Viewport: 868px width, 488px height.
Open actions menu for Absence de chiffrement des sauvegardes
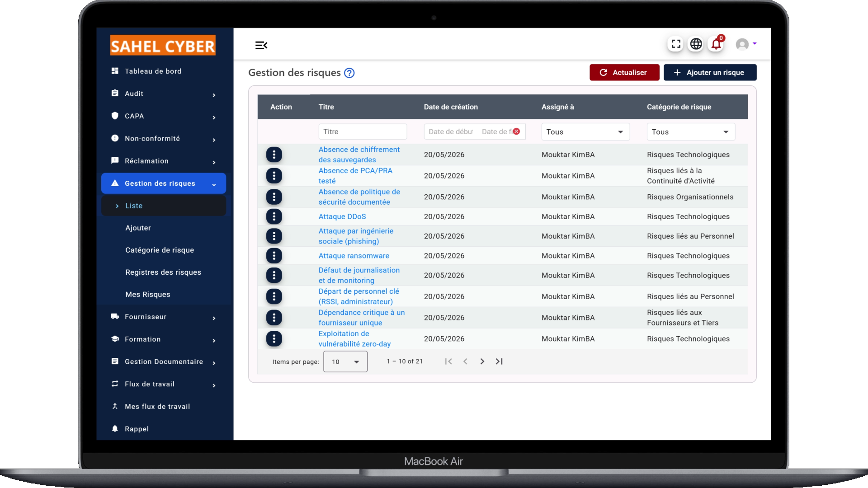point(274,155)
